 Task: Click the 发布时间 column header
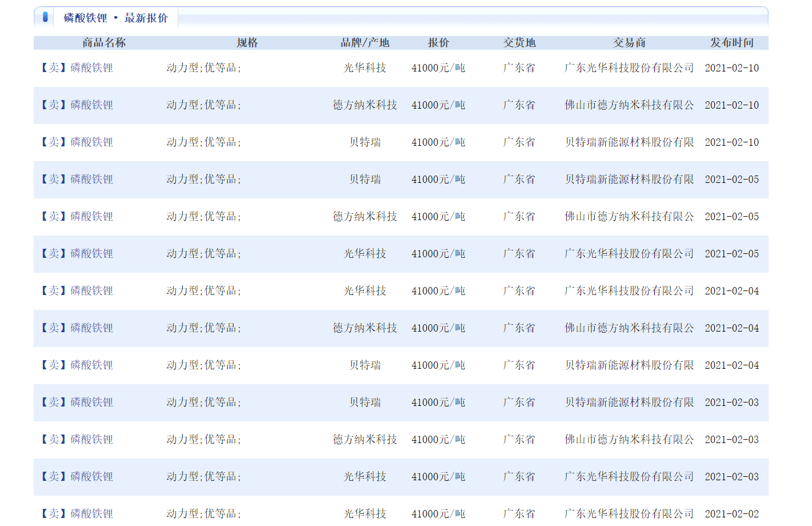[x=731, y=43]
